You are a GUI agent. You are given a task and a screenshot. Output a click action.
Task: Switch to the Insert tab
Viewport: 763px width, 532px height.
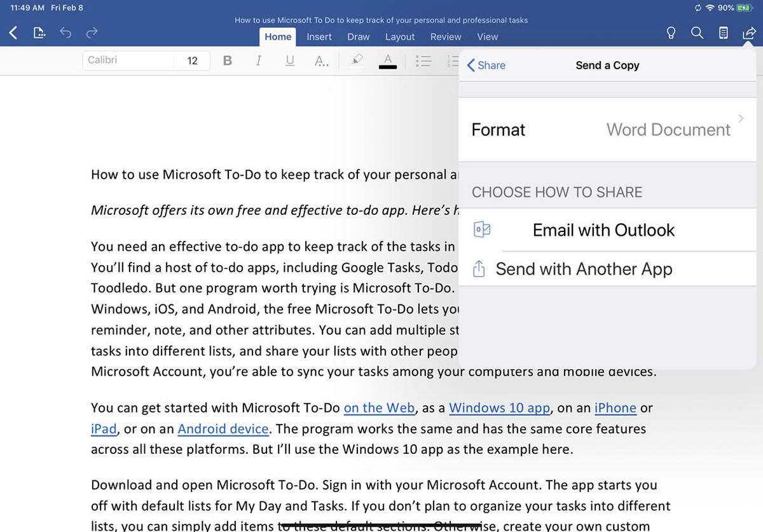click(319, 37)
